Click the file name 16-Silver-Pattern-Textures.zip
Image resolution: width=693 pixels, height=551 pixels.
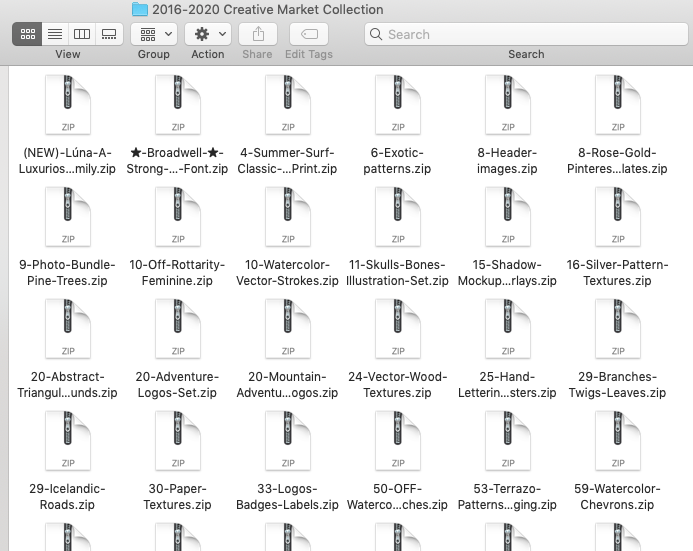click(617, 273)
